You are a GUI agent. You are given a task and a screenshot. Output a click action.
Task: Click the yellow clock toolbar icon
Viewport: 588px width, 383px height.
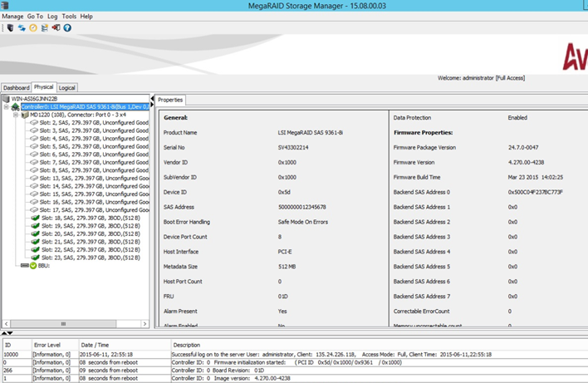(x=33, y=27)
